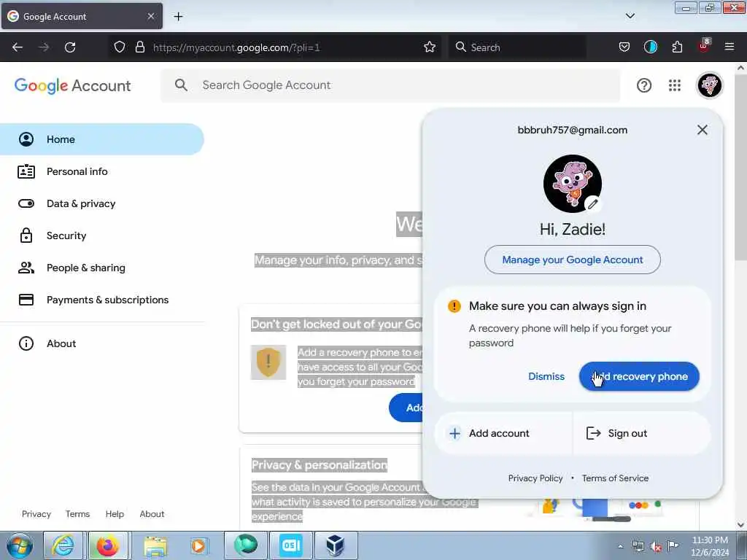
Task: Sign out of the account
Action: click(641, 433)
